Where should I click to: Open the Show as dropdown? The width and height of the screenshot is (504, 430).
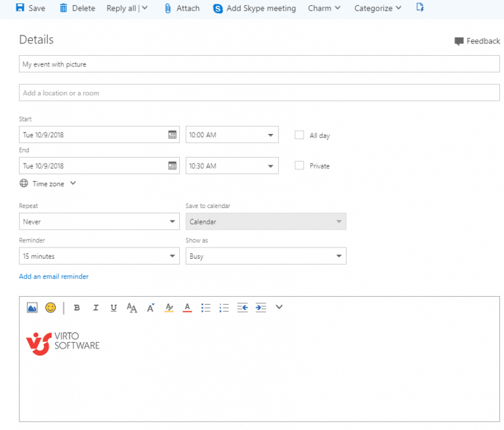coord(266,256)
